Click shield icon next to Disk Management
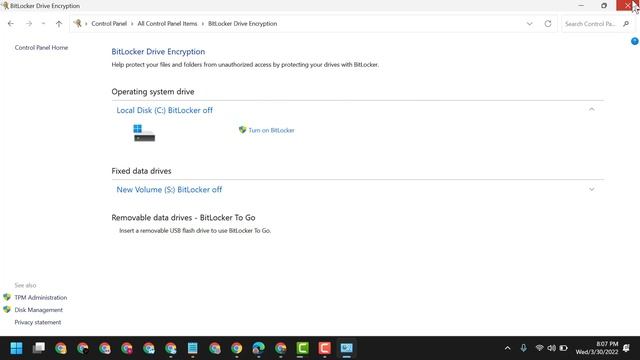 click(x=7, y=309)
